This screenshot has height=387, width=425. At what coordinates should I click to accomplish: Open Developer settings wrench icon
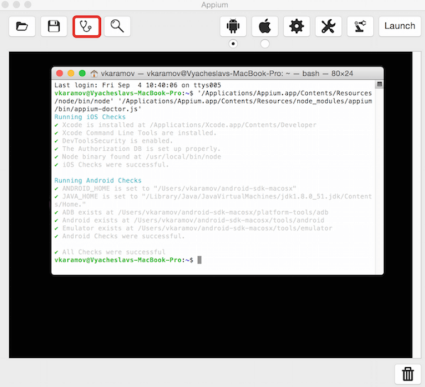click(328, 26)
